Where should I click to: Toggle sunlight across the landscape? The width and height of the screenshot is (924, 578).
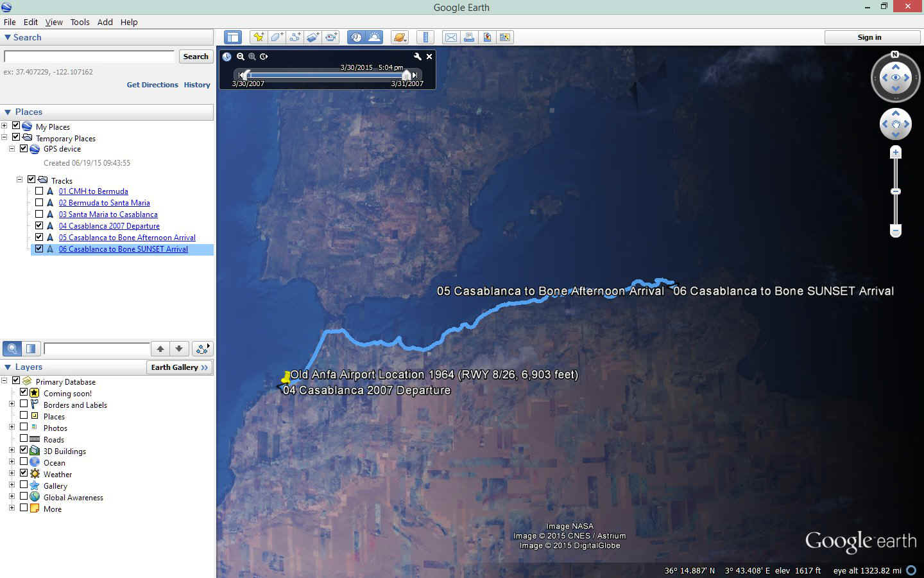coord(374,37)
